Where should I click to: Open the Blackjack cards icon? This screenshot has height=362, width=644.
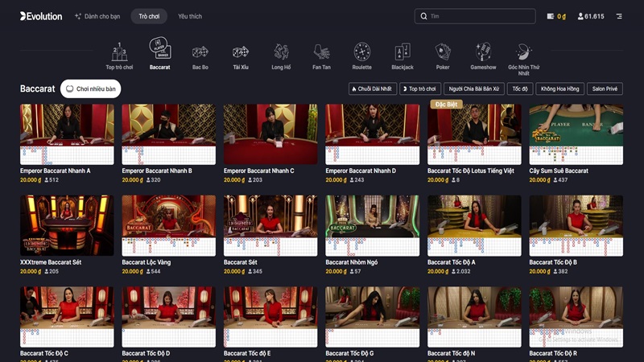pos(402,52)
